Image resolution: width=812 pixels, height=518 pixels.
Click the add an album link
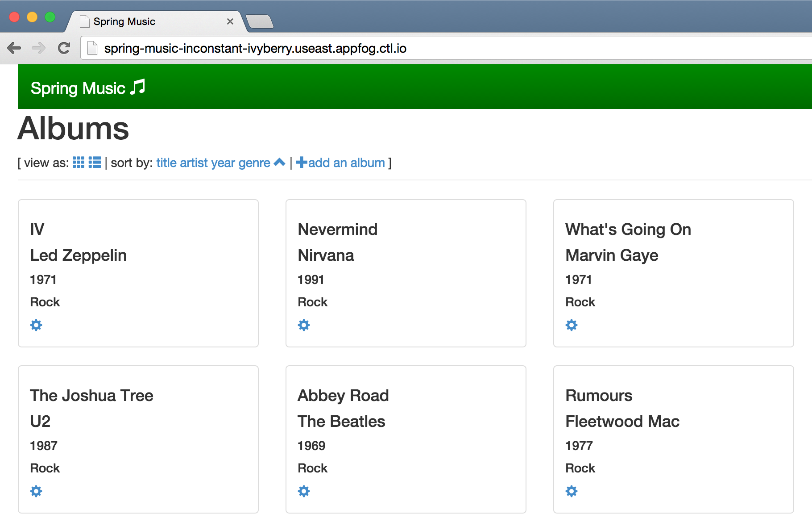(x=340, y=163)
